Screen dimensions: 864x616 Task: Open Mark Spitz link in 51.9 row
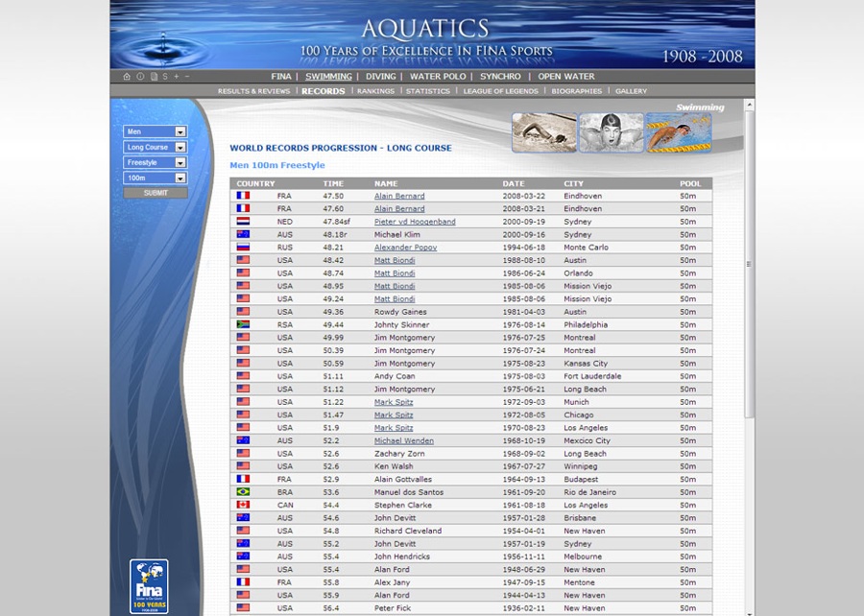point(394,428)
